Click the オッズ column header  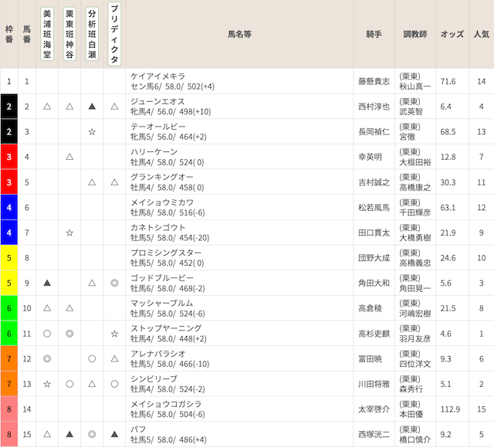click(x=452, y=34)
